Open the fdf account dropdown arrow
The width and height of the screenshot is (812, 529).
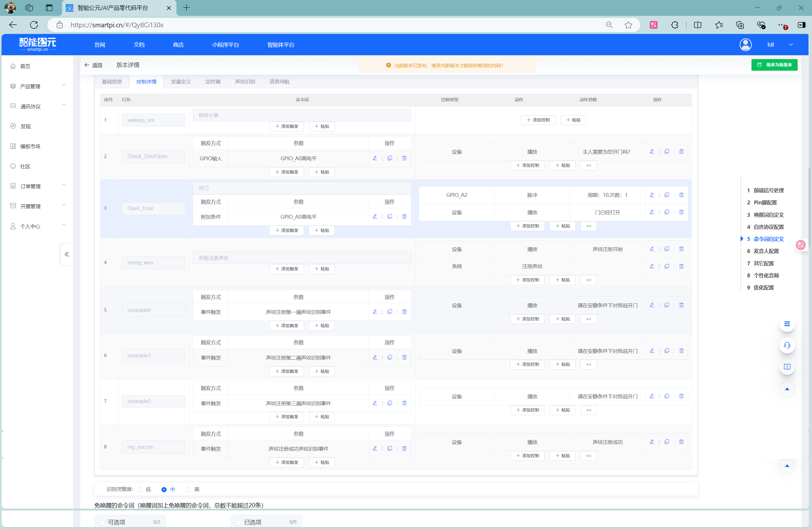click(791, 45)
